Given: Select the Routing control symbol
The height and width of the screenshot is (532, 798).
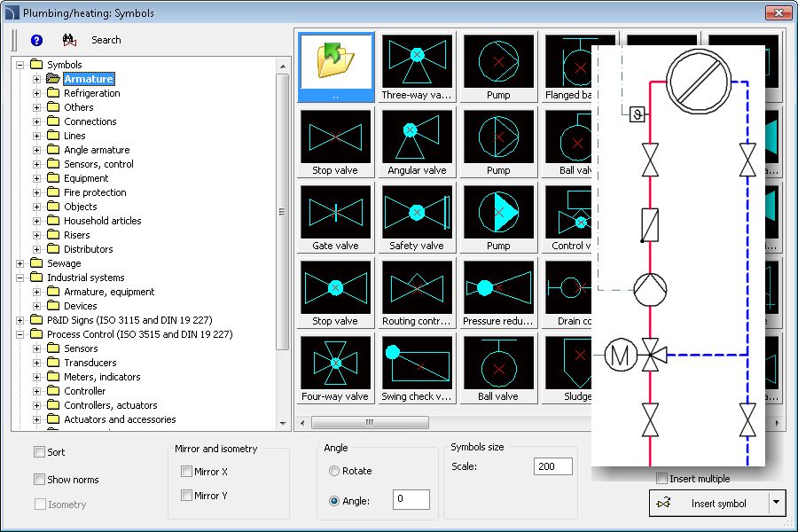Looking at the screenshot, I should (x=417, y=293).
